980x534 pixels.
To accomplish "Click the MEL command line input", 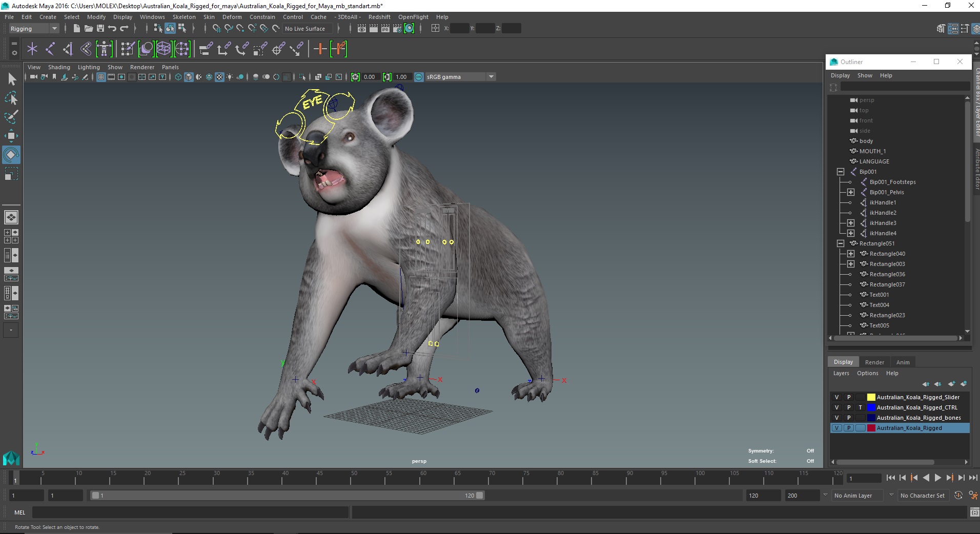I will pyautogui.click(x=191, y=512).
